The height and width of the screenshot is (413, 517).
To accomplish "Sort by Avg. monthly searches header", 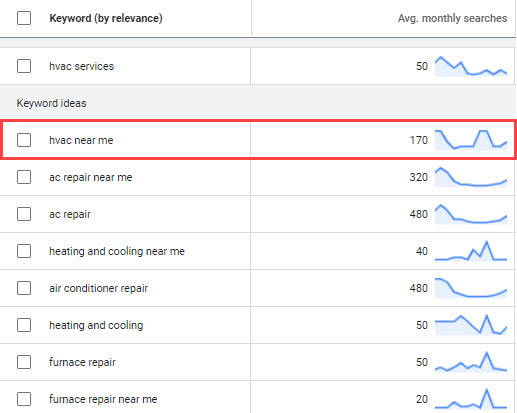I will click(x=452, y=18).
